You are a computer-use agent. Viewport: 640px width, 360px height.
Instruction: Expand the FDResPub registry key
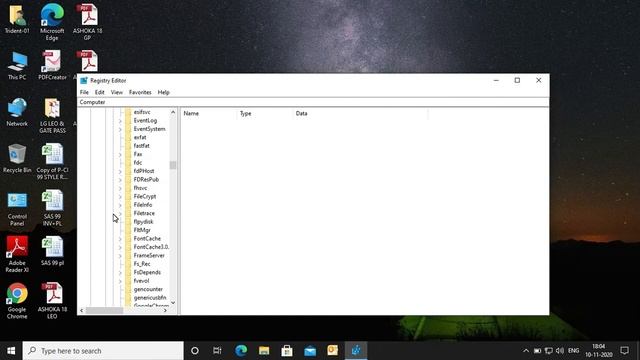pyautogui.click(x=120, y=180)
